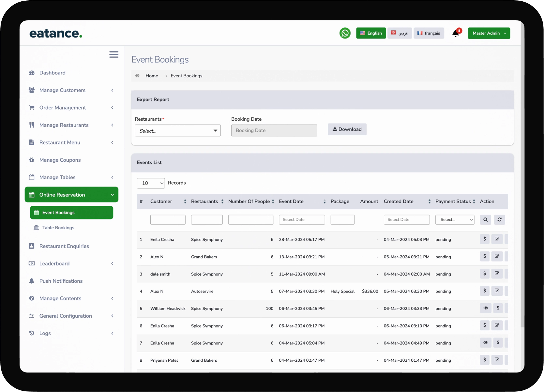
Task: Click the search icon in Action column
Action: coord(485,220)
